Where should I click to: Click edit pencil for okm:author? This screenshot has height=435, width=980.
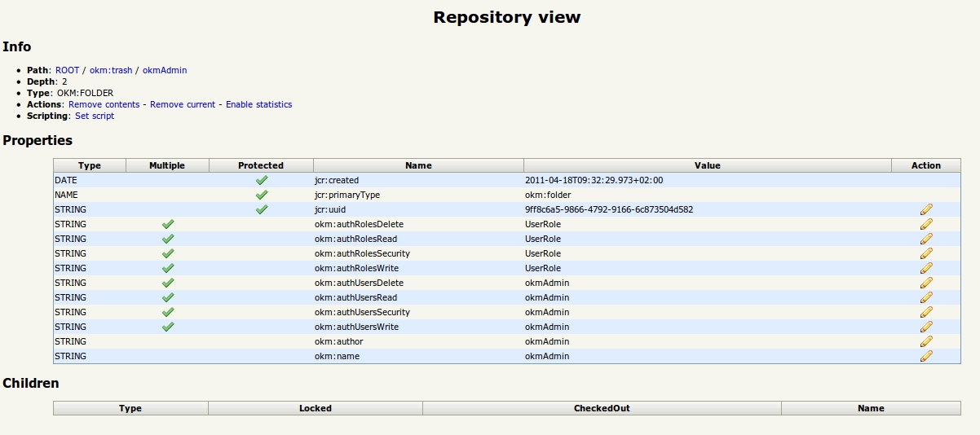pyautogui.click(x=925, y=341)
